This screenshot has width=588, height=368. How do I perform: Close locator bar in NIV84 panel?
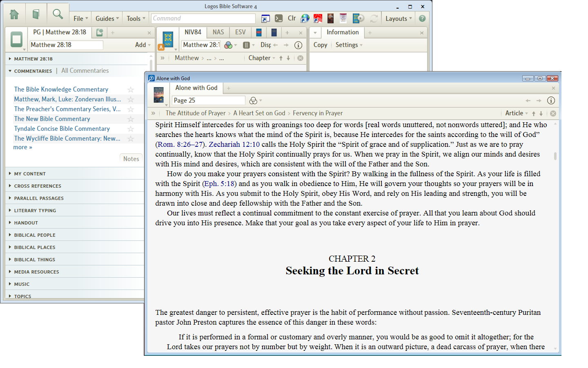tap(300, 58)
